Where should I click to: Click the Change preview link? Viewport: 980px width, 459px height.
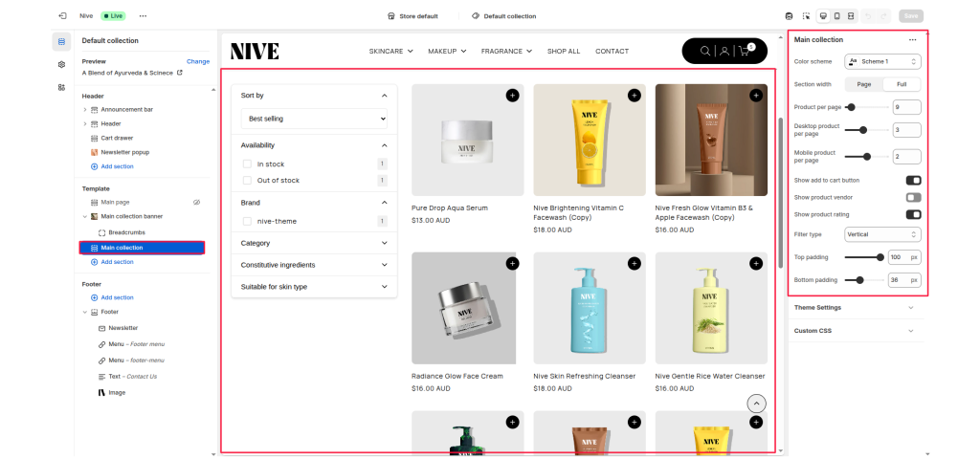[x=197, y=60]
